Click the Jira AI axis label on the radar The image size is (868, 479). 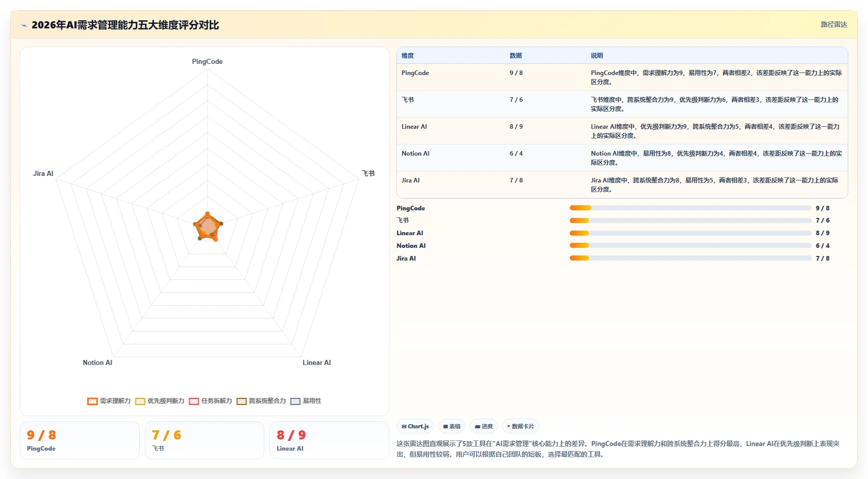pos(43,173)
